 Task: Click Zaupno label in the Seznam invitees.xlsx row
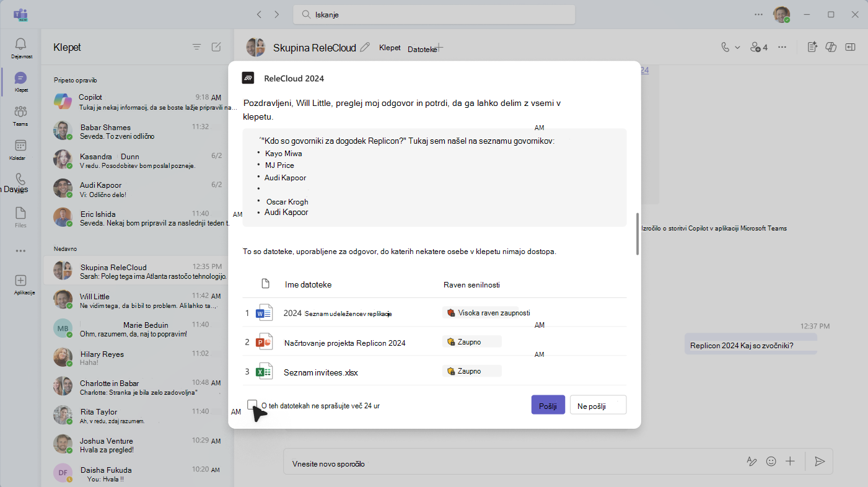coord(472,371)
